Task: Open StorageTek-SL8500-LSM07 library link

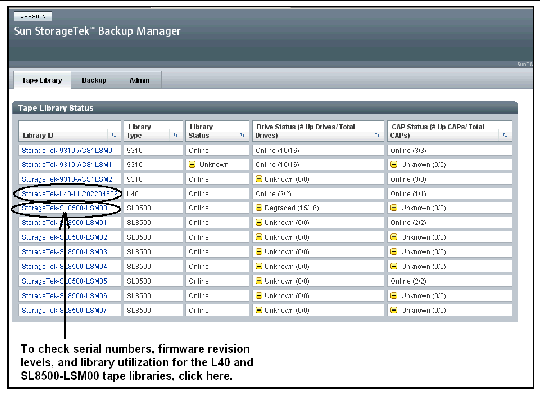Action: pos(64,310)
